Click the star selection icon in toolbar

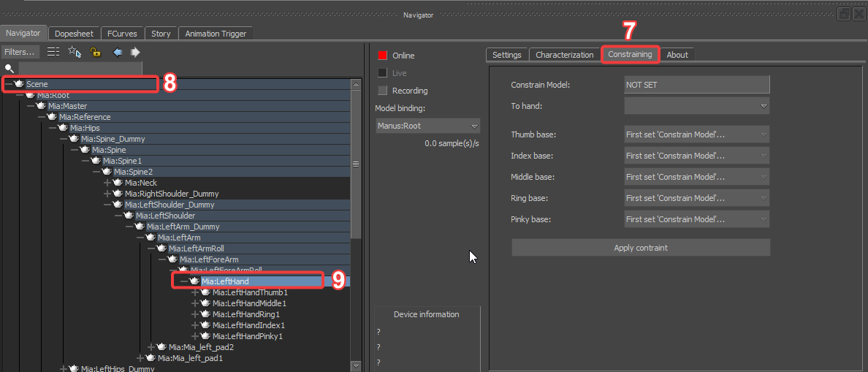pos(74,52)
